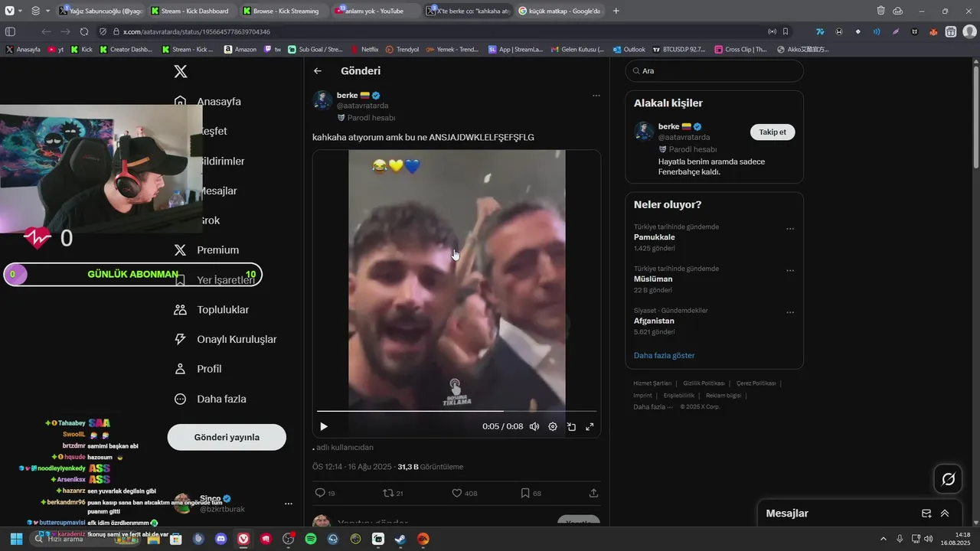The height and width of the screenshot is (551, 980).
Task: Open a new browser tab with plus
Action: tap(616, 11)
